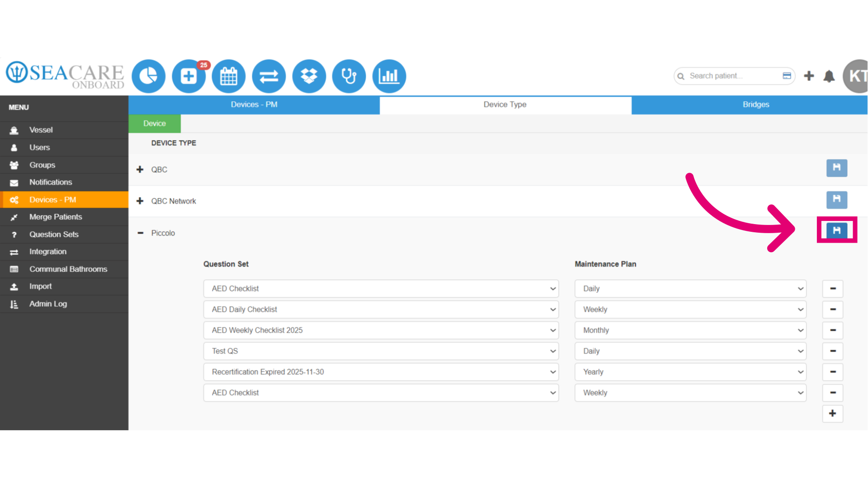Open Communal Bathrooms in the sidebar
The height and width of the screenshot is (488, 868).
(64, 269)
